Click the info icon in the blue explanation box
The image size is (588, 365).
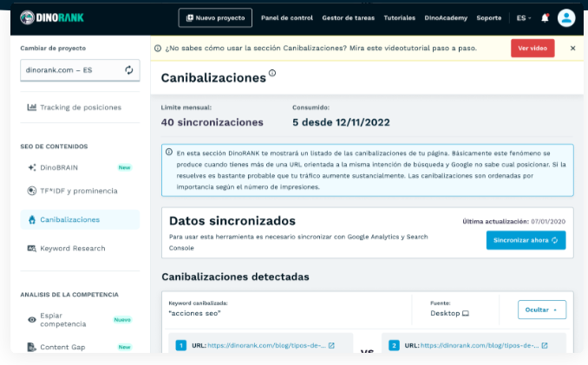[x=169, y=152]
